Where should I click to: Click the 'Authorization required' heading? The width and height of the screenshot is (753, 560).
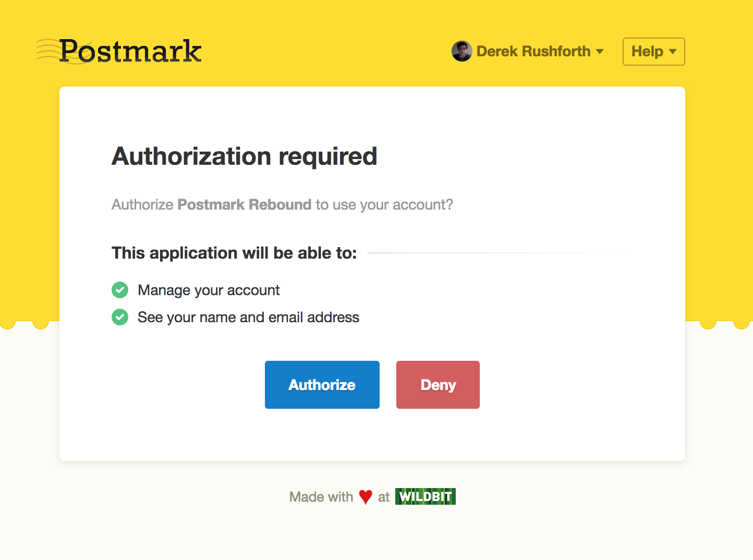coord(244,156)
